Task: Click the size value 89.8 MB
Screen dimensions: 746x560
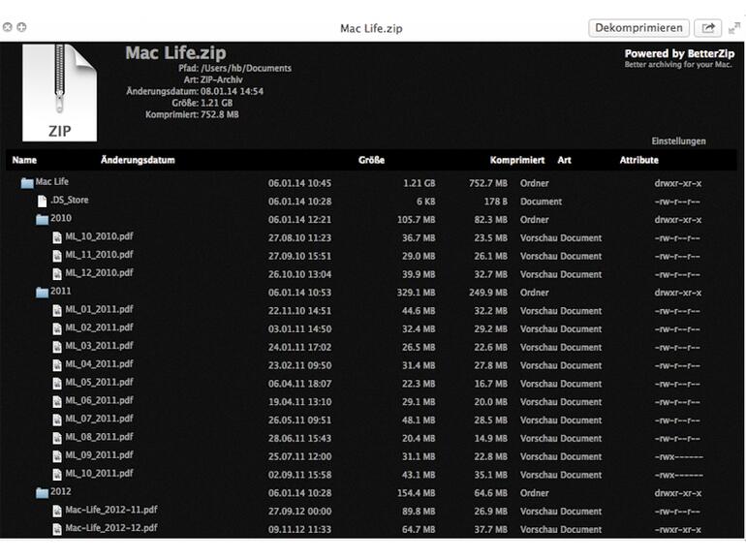Action: click(x=419, y=512)
